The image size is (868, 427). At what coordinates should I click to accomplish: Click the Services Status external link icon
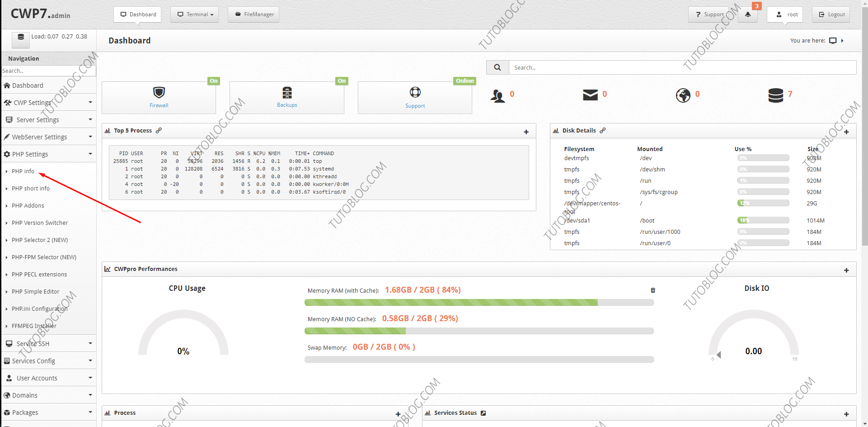pos(483,413)
